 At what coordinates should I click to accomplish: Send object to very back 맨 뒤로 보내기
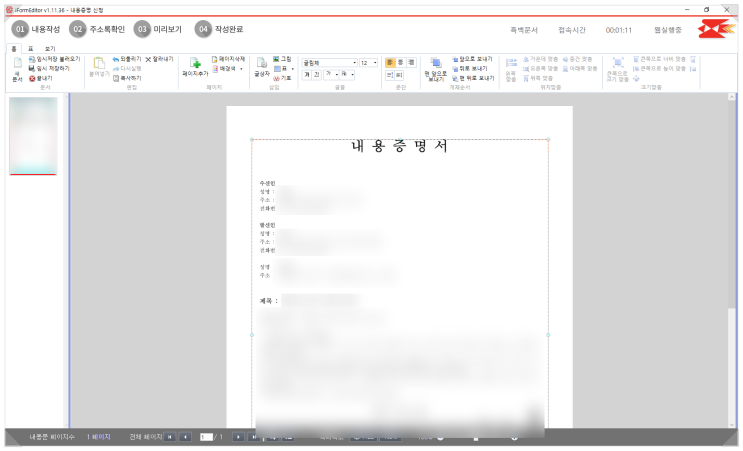[473, 78]
